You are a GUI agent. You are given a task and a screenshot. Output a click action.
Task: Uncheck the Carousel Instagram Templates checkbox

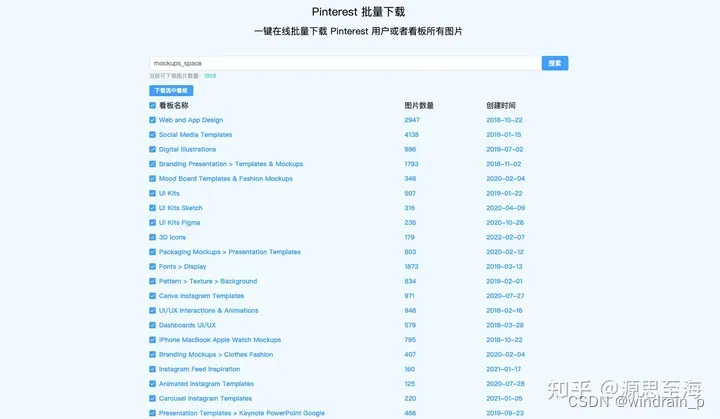(152, 398)
